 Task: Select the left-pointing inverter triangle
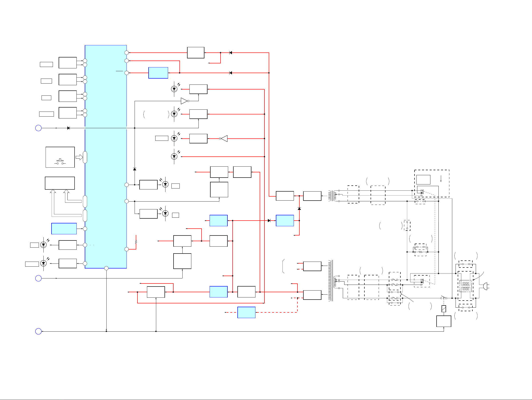pos(223,139)
